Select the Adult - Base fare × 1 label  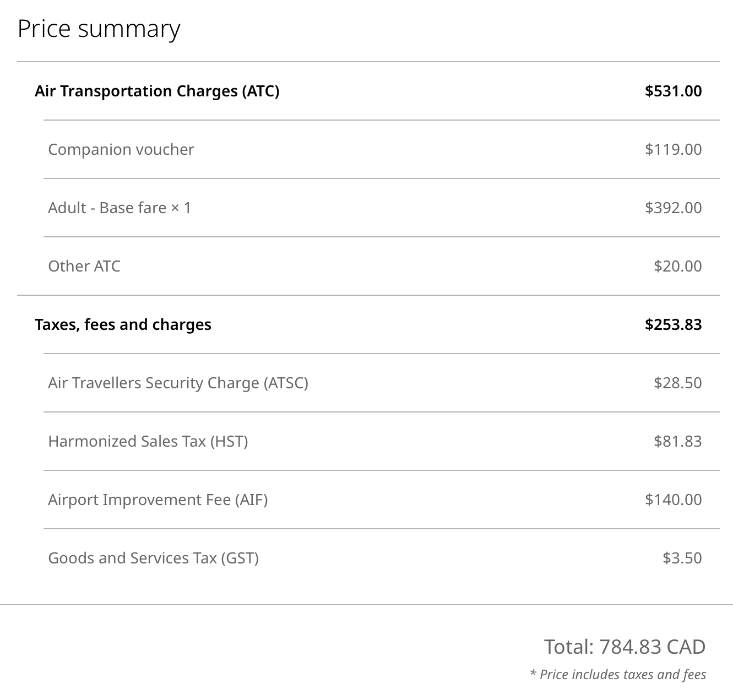120,208
